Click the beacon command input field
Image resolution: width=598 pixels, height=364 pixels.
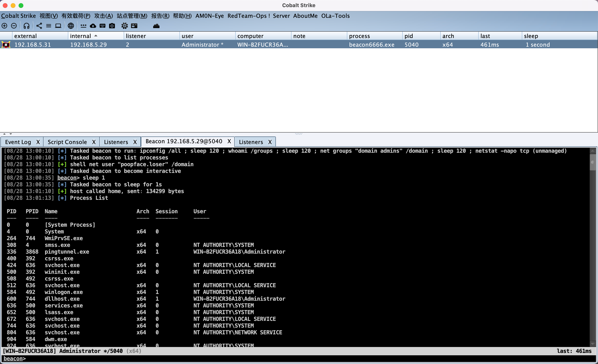pos(291,358)
